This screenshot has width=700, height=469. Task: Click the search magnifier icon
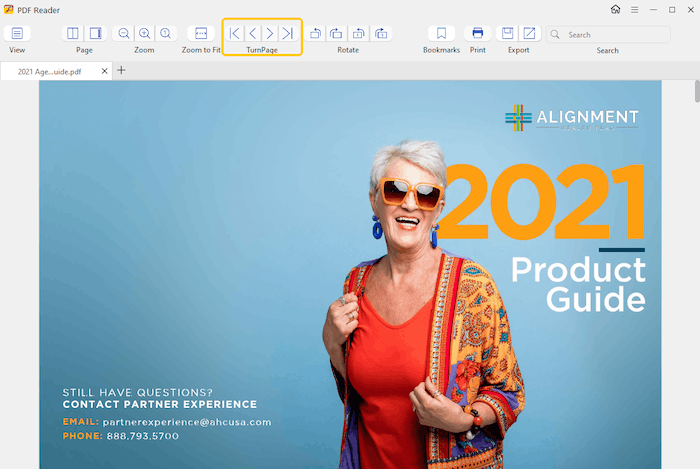555,34
